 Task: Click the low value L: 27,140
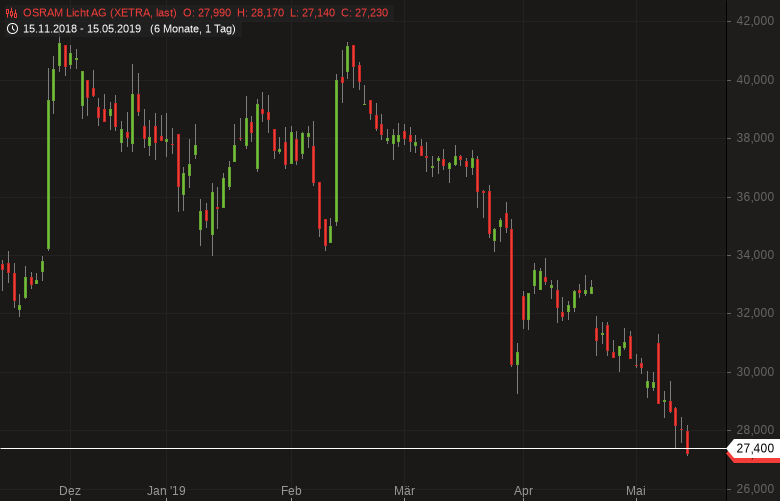[x=312, y=13]
